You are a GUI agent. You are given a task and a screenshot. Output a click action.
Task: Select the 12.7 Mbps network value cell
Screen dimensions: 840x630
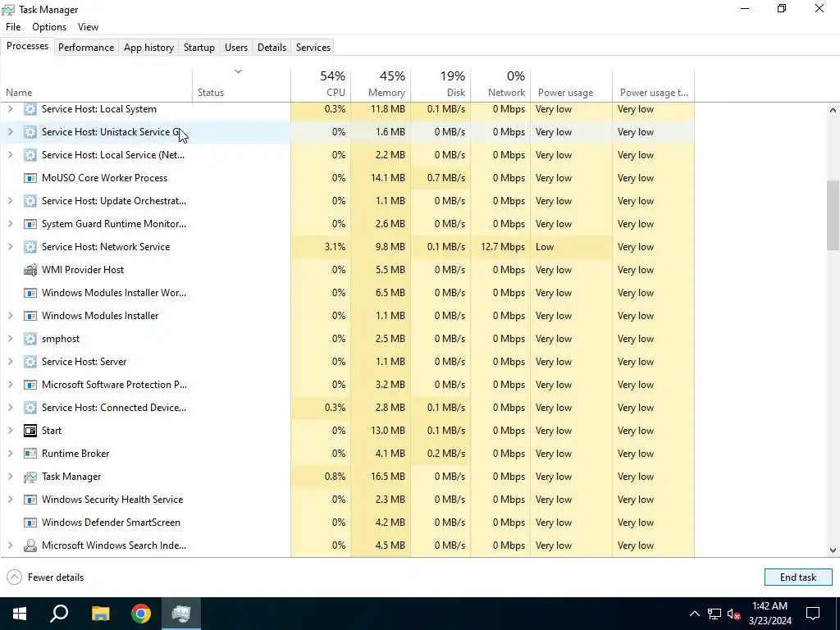pos(503,247)
